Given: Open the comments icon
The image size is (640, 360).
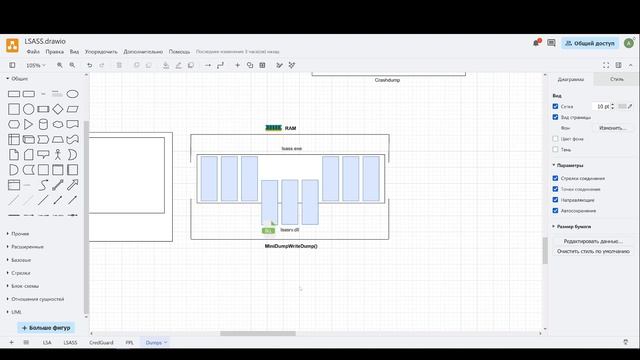Looking at the screenshot, I should (551, 43).
